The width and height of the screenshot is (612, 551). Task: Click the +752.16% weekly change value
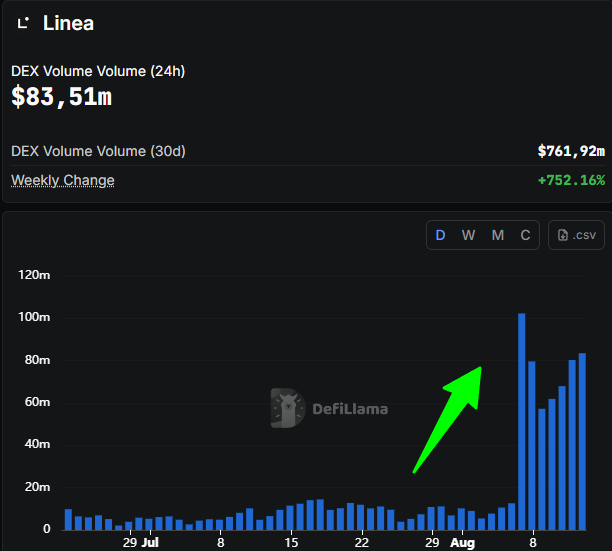(x=571, y=180)
